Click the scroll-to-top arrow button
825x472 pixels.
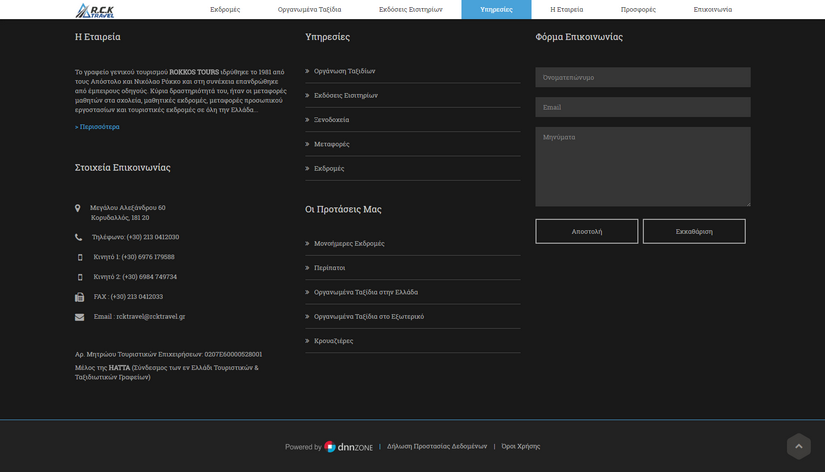[x=798, y=446]
